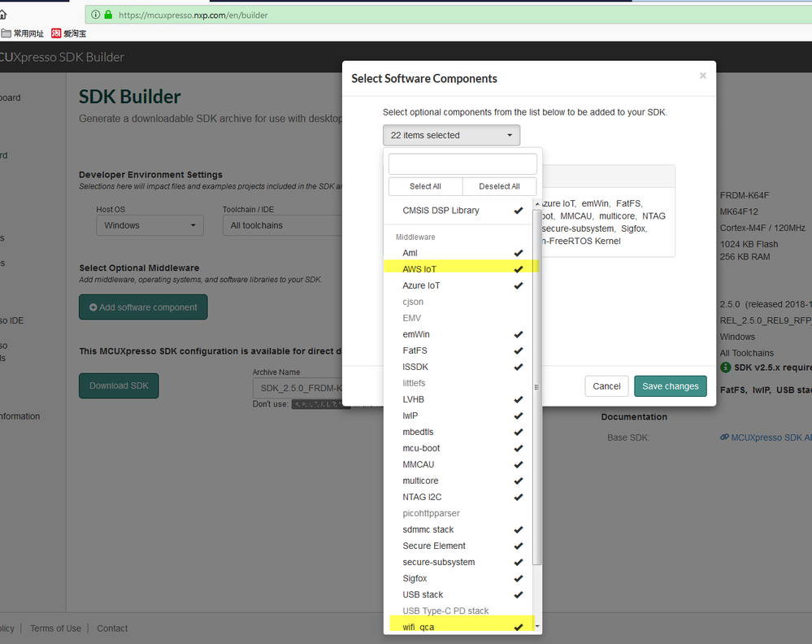This screenshot has height=644, width=812.
Task: Toggle the AWS IoT middleware option
Action: (458, 269)
